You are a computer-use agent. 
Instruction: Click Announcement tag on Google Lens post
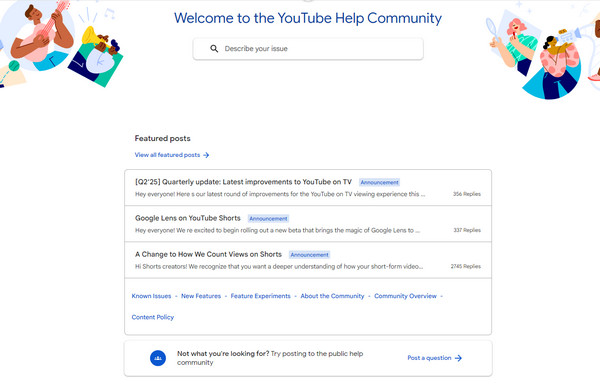[268, 218]
